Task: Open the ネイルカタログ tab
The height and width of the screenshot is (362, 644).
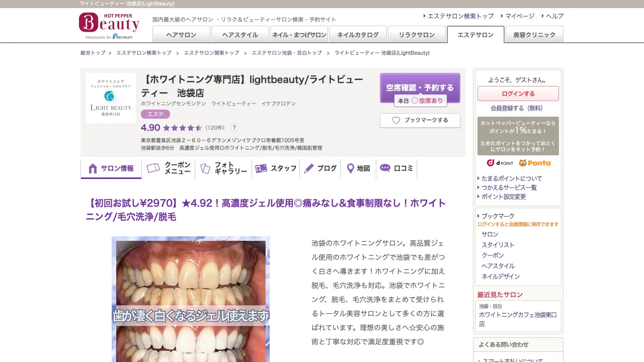Action: pyautogui.click(x=358, y=35)
